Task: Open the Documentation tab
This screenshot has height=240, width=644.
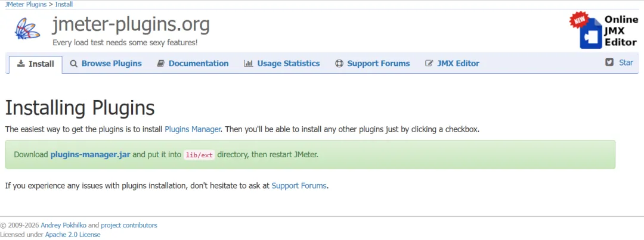Action: click(199, 64)
